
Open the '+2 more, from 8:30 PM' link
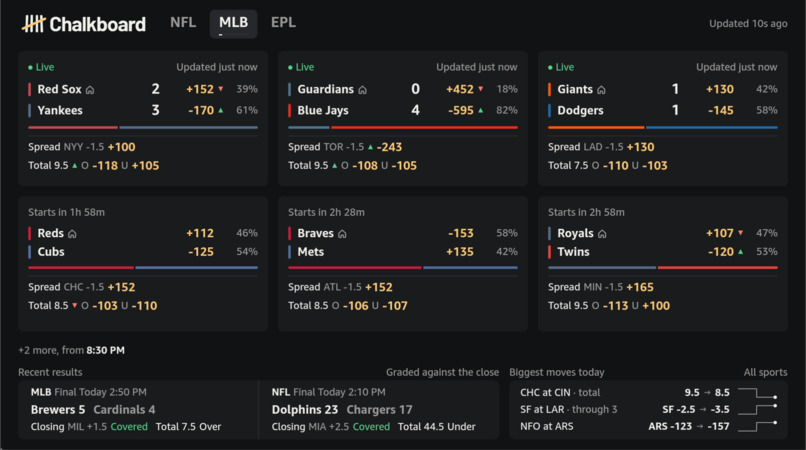point(71,350)
